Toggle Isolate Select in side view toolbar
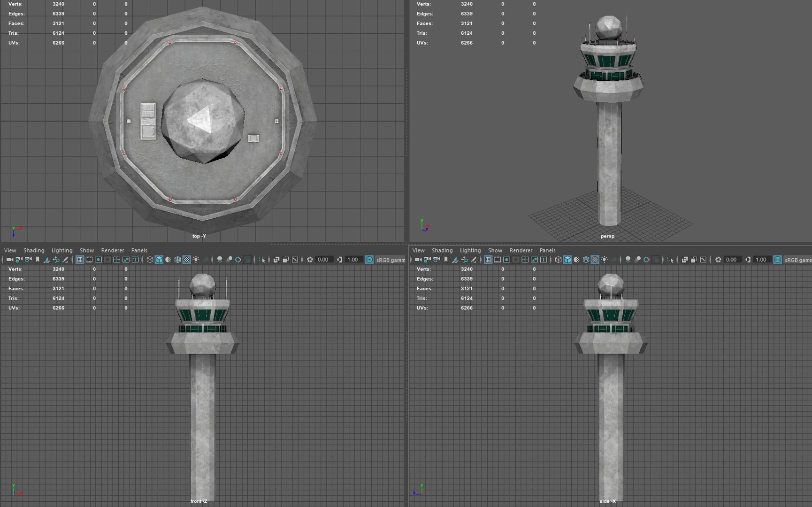The width and height of the screenshot is (812, 507). coord(670,260)
